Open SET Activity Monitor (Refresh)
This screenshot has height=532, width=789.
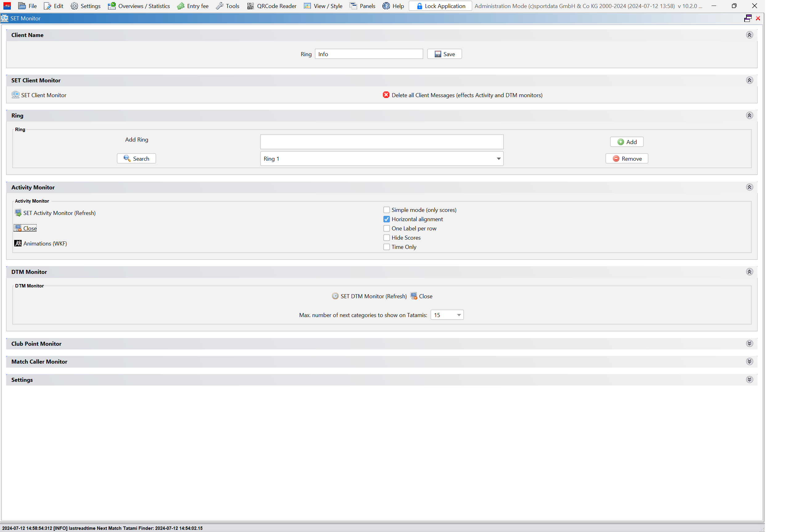pyautogui.click(x=60, y=213)
